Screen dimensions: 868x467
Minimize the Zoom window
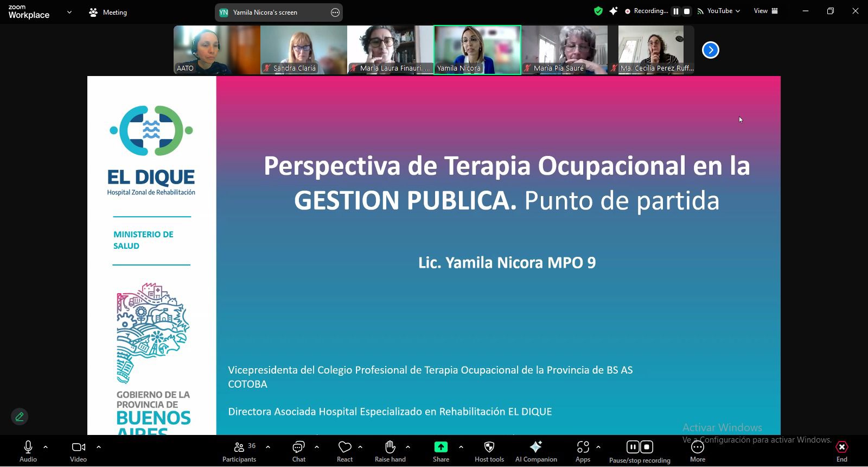pos(806,11)
